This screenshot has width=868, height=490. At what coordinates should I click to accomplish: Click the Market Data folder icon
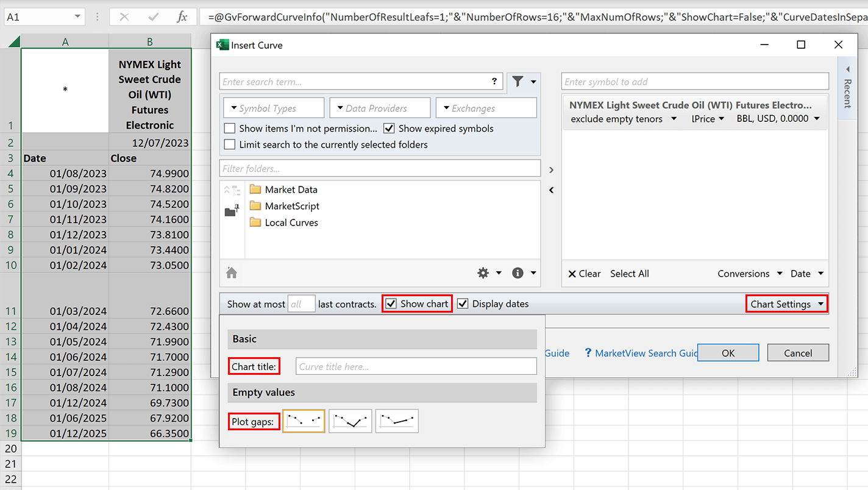255,190
